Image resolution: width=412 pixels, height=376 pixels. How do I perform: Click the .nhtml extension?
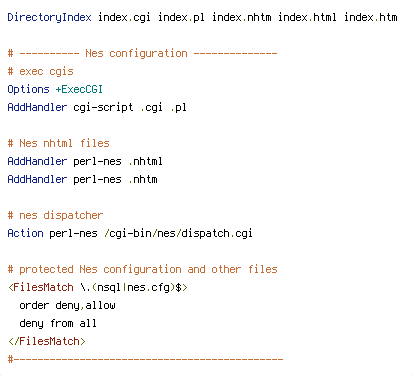coord(145,161)
